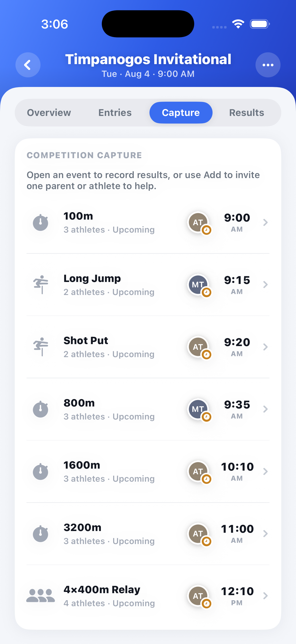
Task: Open the Results tab
Action: point(246,113)
